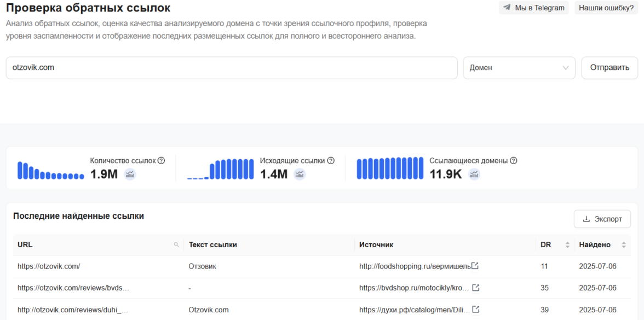Open bvdshop.ru source external link icon

point(476,288)
